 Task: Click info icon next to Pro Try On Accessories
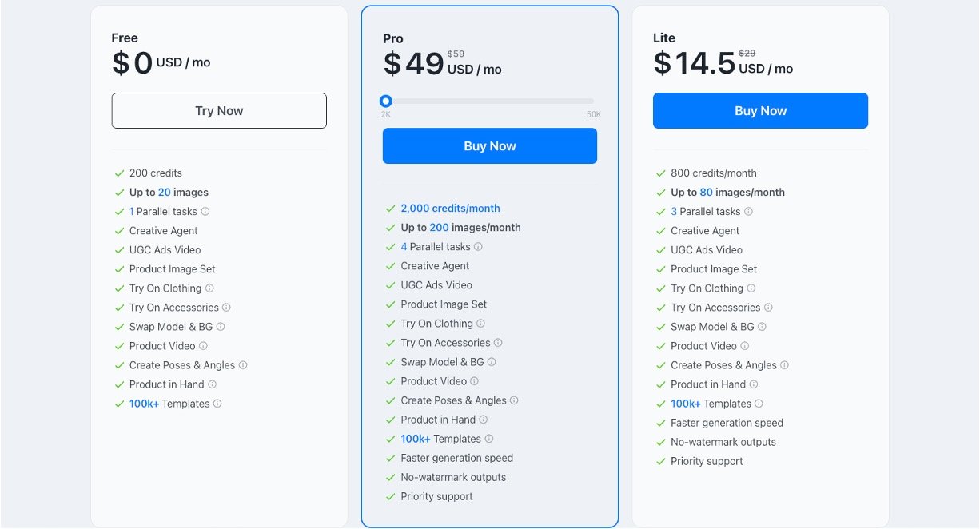[498, 343]
